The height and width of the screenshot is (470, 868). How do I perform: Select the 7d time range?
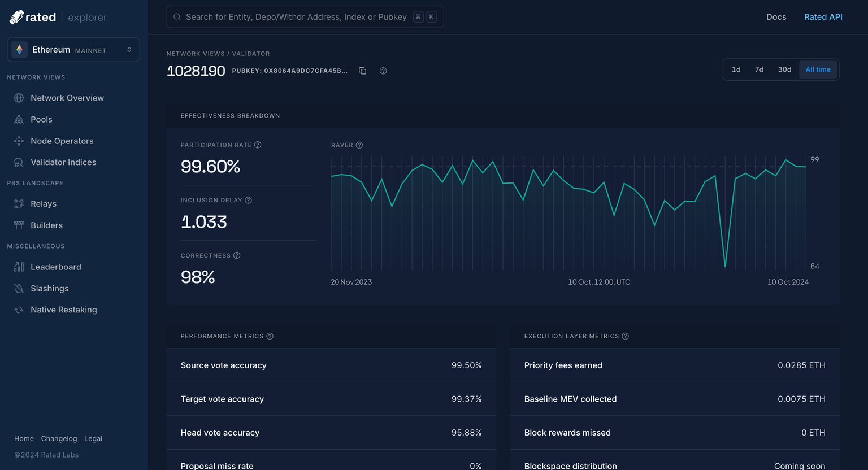click(759, 69)
